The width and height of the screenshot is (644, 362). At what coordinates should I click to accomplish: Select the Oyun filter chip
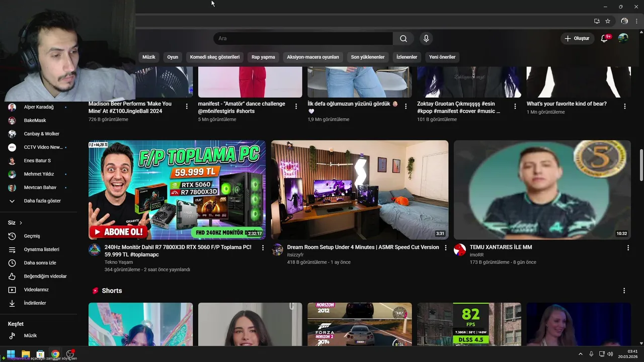[173, 57]
